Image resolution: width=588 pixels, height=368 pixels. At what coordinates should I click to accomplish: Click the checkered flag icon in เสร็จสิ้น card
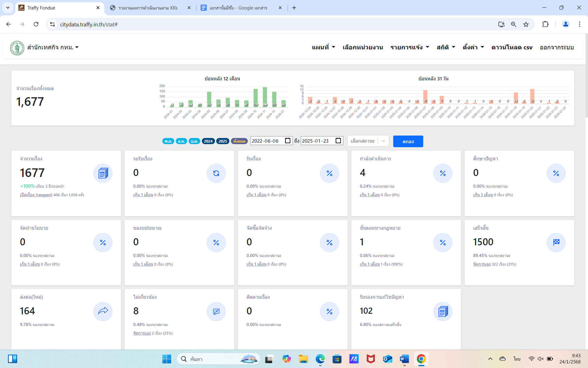556,242
